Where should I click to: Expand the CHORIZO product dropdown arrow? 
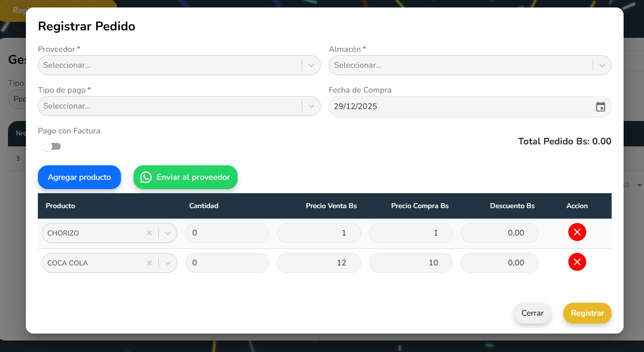tap(168, 233)
